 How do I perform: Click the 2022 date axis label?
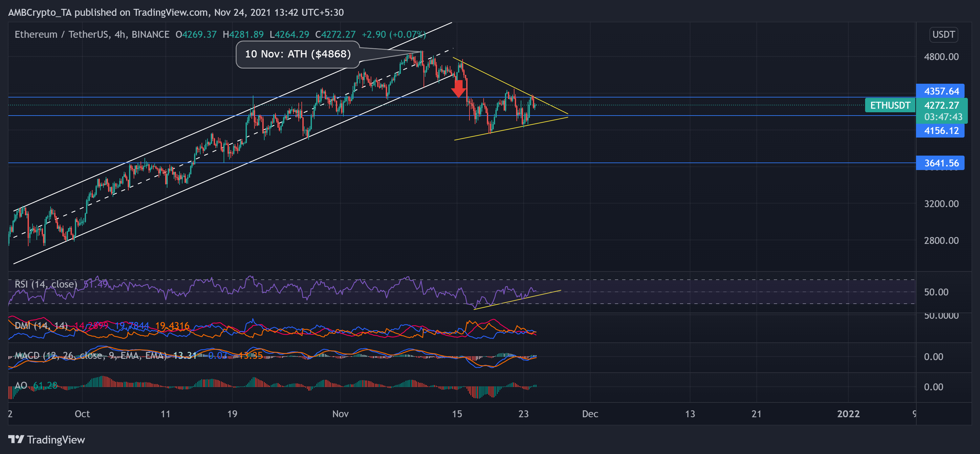848,414
